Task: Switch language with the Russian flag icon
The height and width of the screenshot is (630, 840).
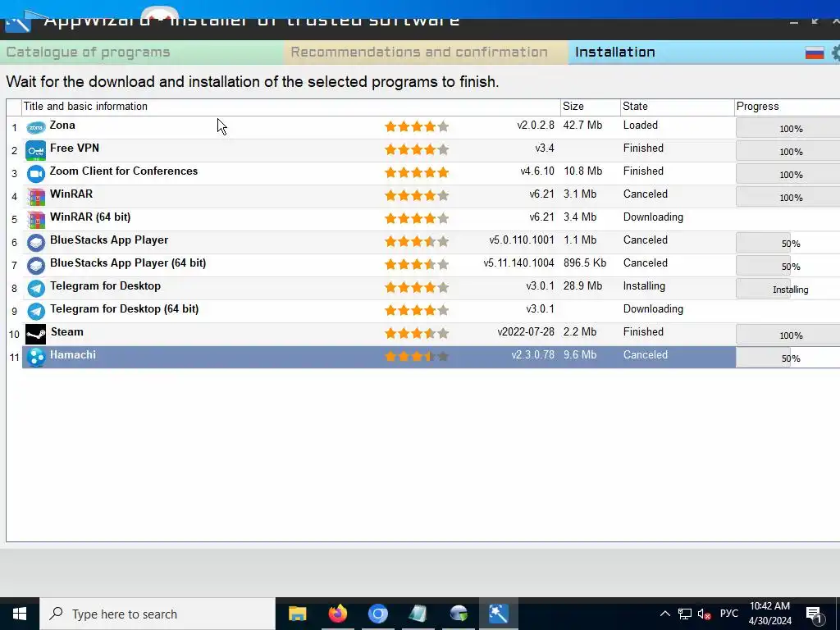Action: tap(815, 52)
